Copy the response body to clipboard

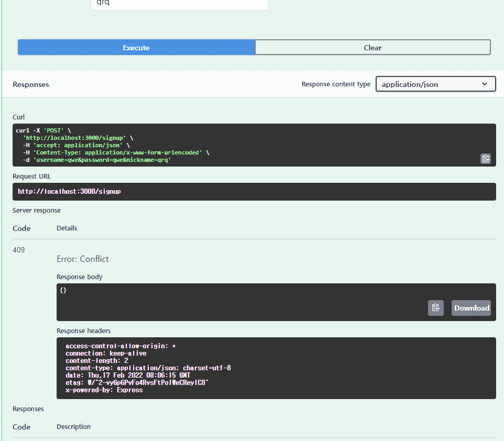pyautogui.click(x=435, y=308)
